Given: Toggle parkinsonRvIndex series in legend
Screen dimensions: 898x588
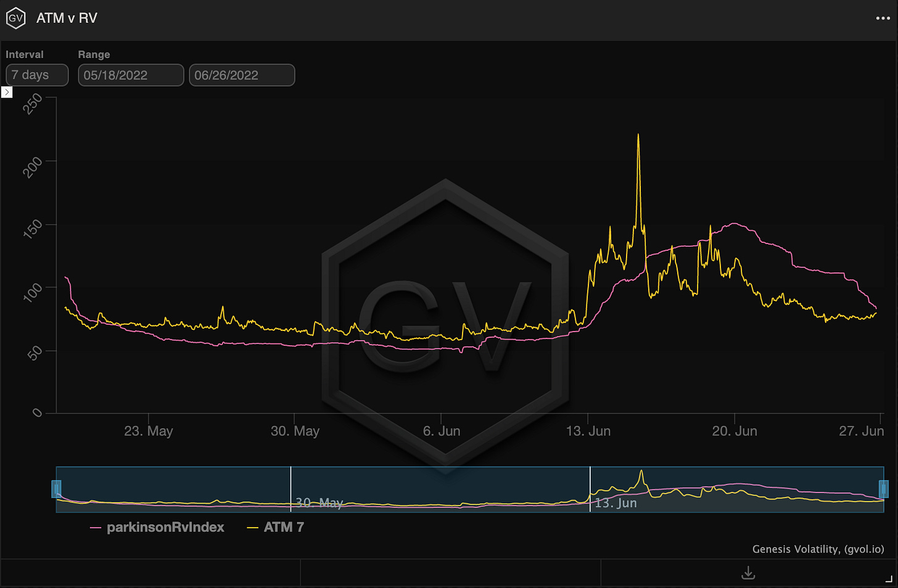Looking at the screenshot, I should click(157, 528).
